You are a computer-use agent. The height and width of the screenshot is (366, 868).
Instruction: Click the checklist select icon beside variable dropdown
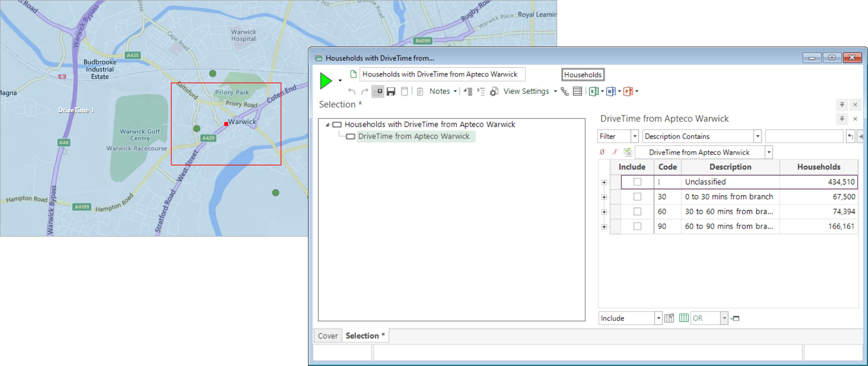[628, 152]
